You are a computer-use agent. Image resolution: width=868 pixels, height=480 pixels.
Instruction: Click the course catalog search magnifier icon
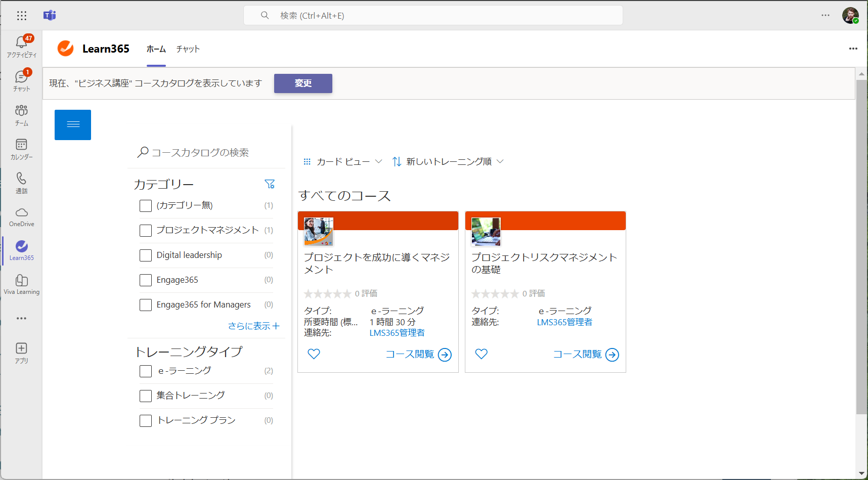[x=143, y=152]
